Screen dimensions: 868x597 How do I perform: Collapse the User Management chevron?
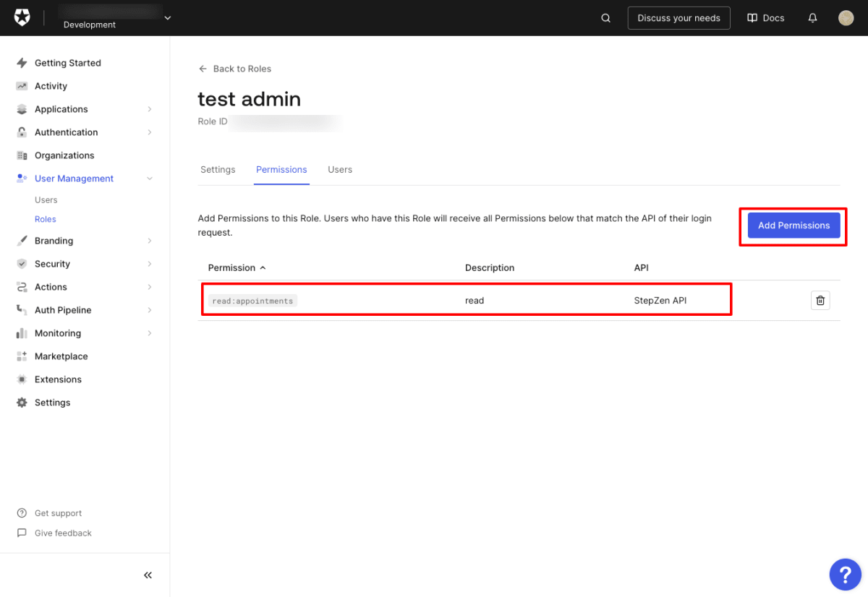coord(150,179)
